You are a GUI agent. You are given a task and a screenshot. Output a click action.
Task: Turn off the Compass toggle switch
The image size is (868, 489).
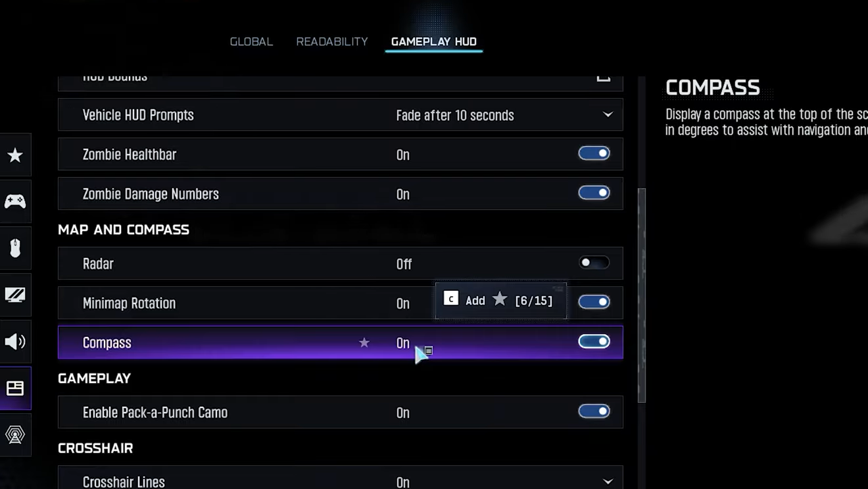point(594,342)
